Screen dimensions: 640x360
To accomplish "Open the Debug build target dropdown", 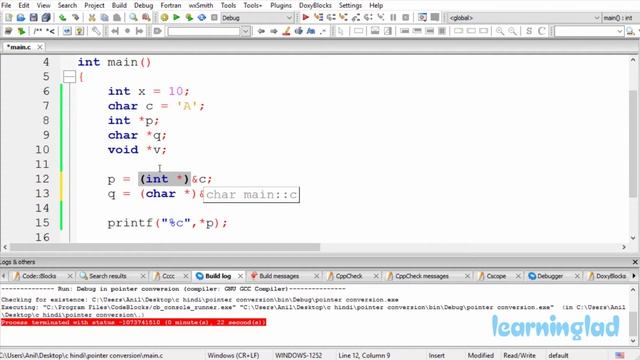I will pyautogui.click(x=257, y=18).
